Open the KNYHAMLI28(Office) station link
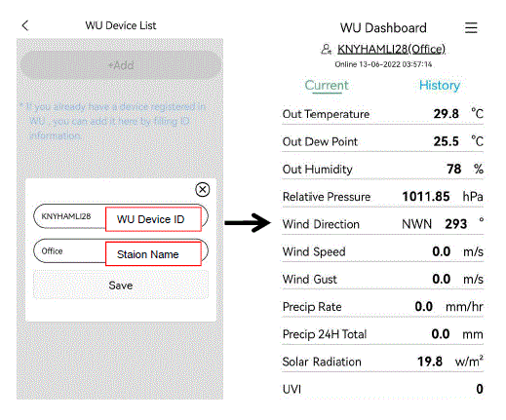 point(391,49)
